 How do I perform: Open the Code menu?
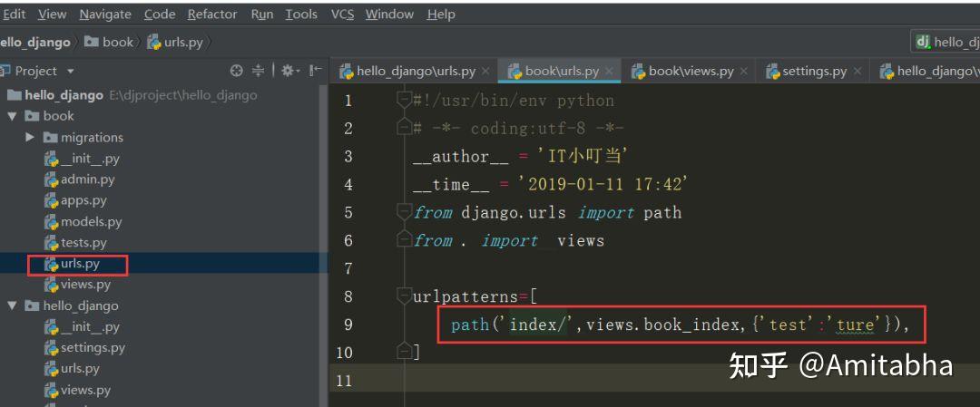tap(160, 14)
